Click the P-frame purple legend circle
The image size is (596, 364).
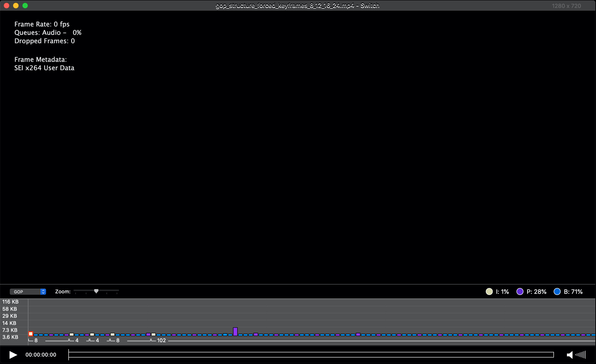[x=520, y=291]
